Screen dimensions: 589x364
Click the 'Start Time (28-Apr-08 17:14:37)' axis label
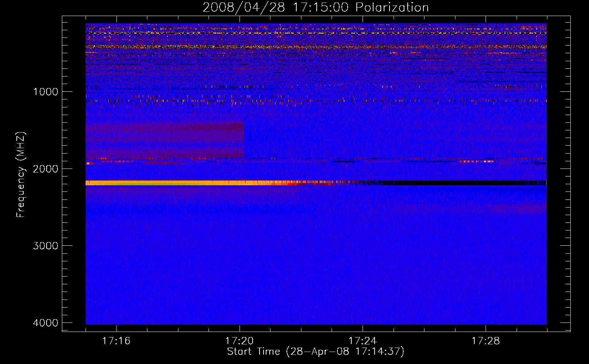pos(316,352)
